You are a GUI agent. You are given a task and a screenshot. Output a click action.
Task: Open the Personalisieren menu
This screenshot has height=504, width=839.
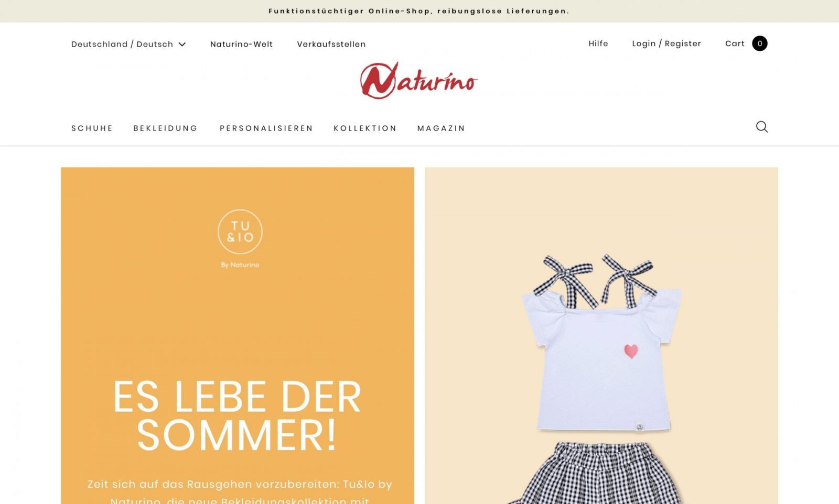click(266, 128)
